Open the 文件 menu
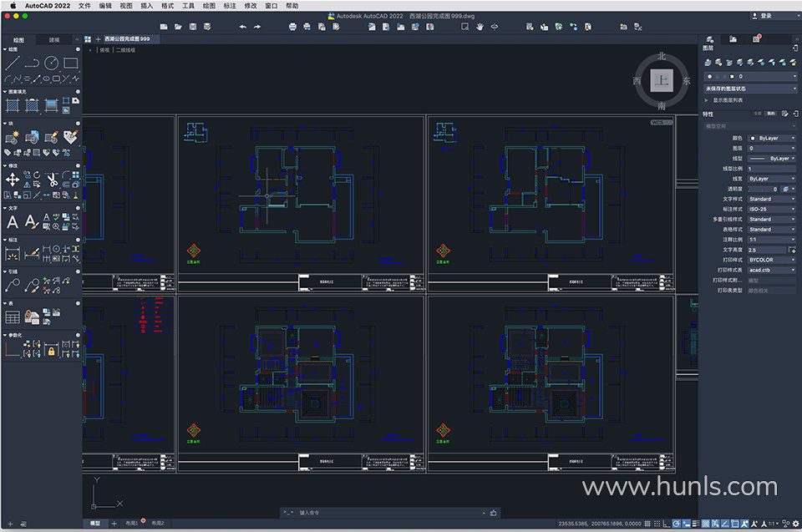802x532 pixels. [x=85, y=6]
